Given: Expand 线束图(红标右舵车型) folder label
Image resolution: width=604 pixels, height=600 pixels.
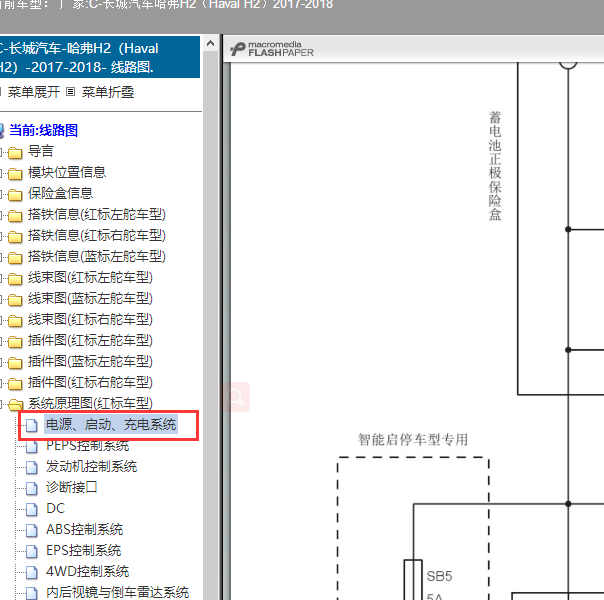Looking at the screenshot, I should [90, 319].
